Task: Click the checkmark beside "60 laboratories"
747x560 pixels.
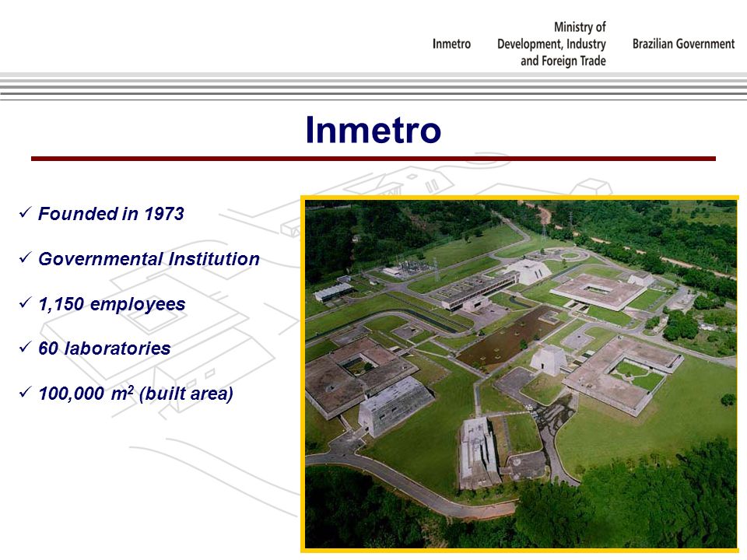Action: click(25, 347)
